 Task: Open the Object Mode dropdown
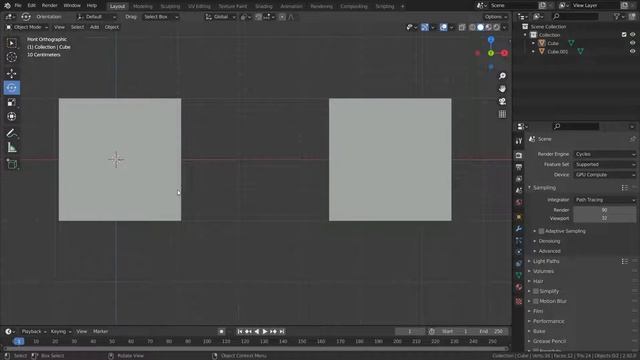(27, 27)
